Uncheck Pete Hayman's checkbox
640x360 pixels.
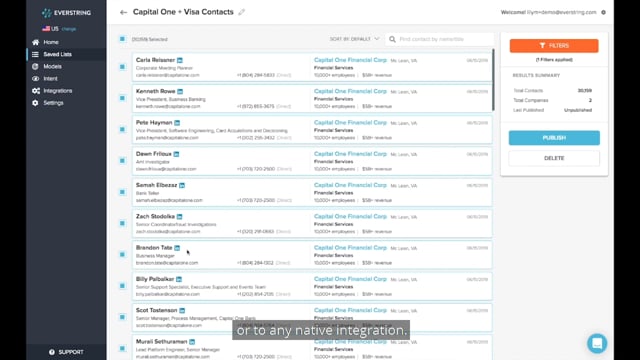(122, 129)
